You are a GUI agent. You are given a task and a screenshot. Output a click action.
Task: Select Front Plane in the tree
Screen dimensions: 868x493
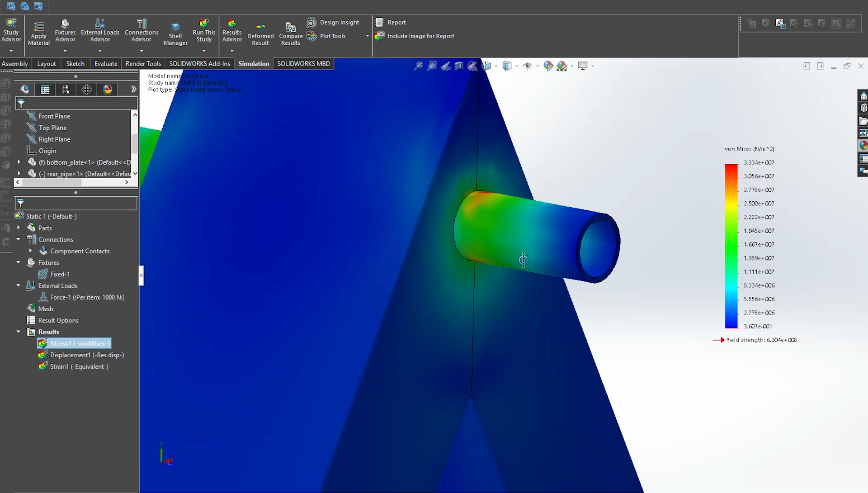[54, 116]
